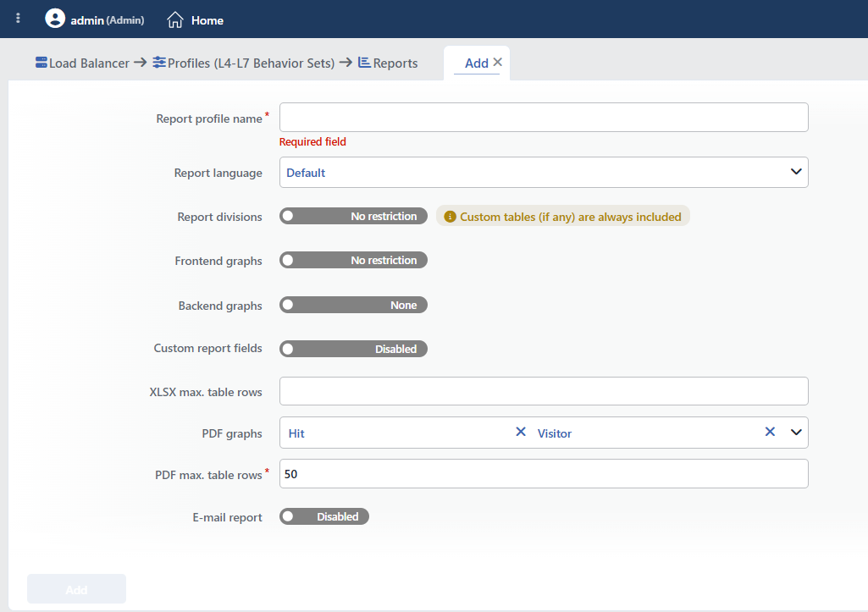Toggle Backend graphs None switch
The width and height of the screenshot is (868, 612).
[353, 305]
